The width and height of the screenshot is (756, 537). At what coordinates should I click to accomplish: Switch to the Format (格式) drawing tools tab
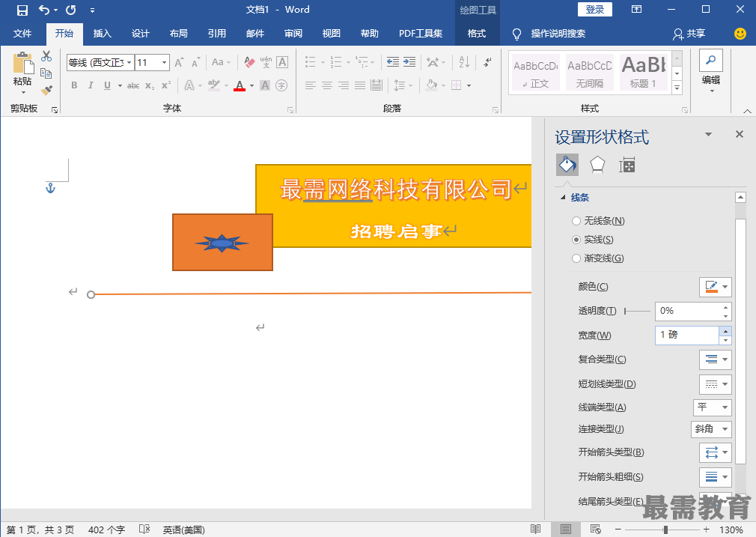coord(476,34)
